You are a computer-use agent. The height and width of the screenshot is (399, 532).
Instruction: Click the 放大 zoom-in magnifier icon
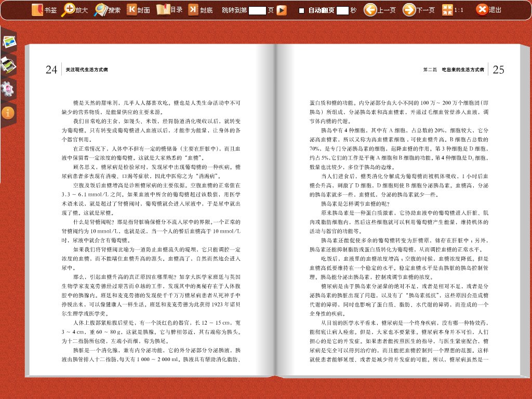point(68,10)
